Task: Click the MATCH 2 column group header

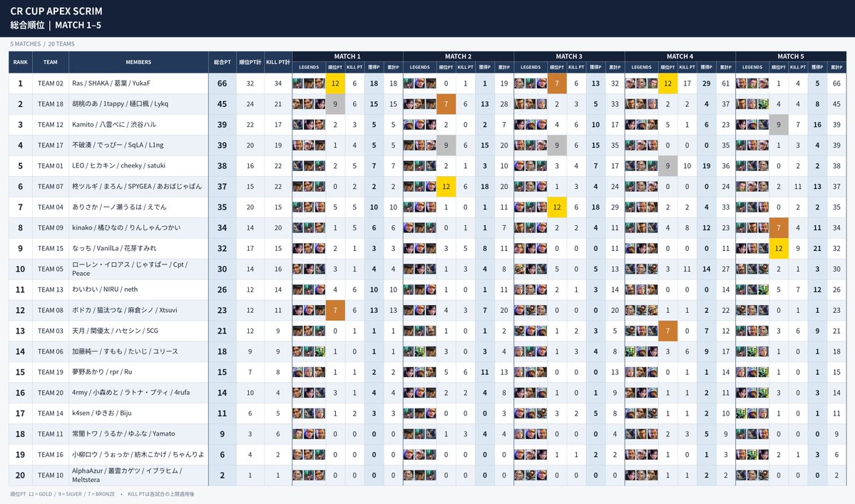Action: tap(458, 56)
